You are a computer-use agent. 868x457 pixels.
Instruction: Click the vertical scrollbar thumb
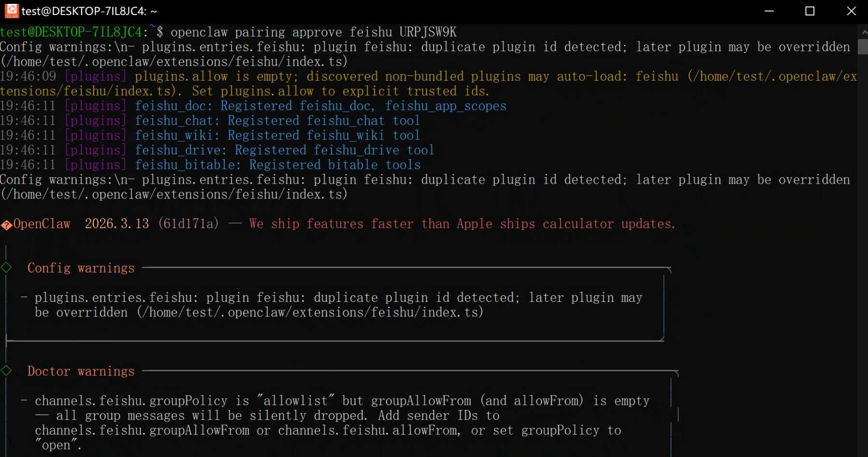pos(863,47)
